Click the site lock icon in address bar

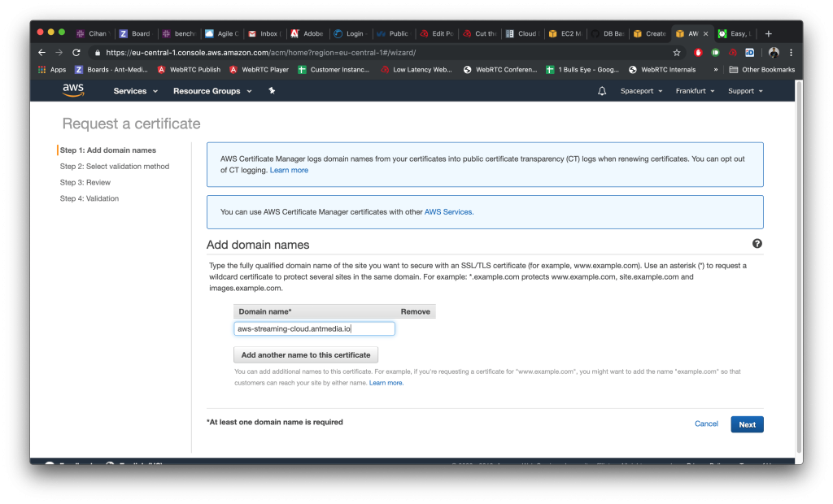(x=98, y=53)
